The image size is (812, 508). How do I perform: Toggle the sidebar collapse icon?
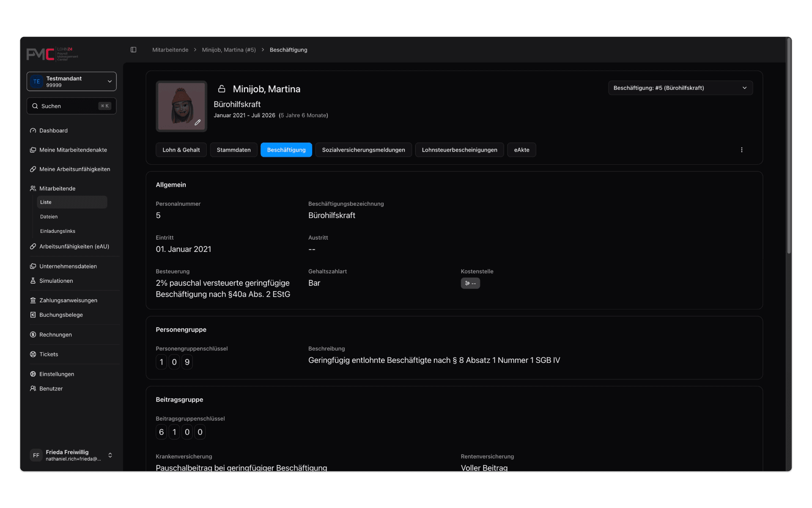[133, 50]
